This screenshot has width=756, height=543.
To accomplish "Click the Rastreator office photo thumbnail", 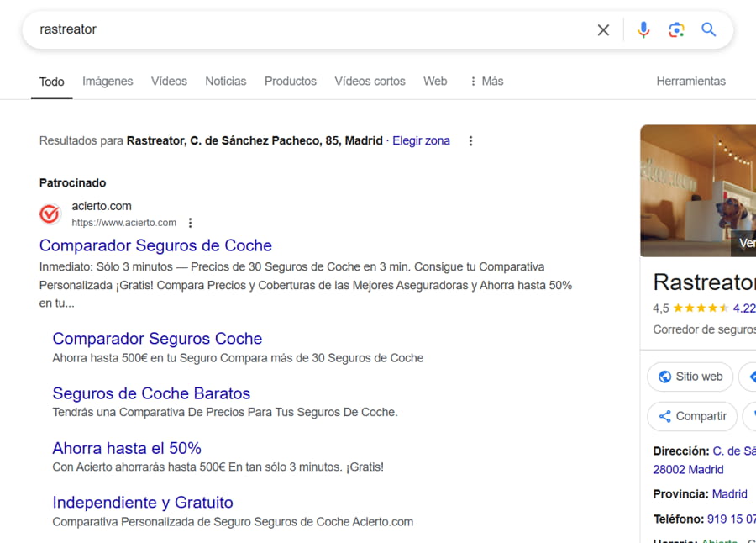I will [x=698, y=191].
